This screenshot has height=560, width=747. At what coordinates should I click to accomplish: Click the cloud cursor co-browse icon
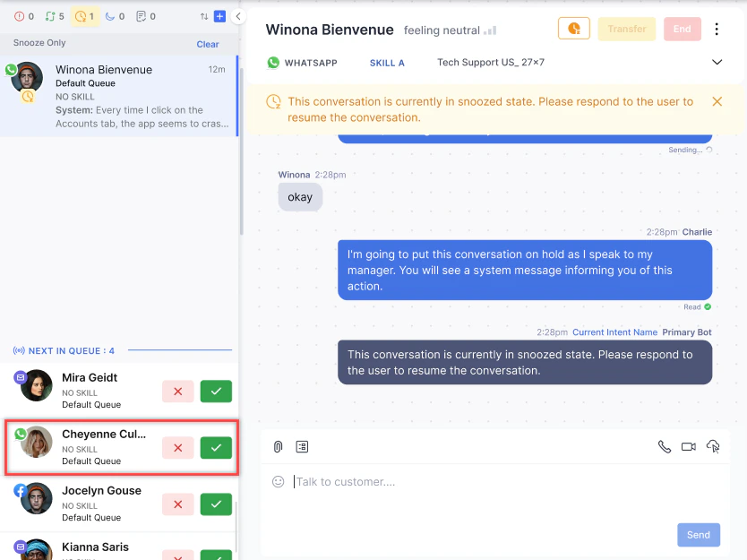point(713,446)
